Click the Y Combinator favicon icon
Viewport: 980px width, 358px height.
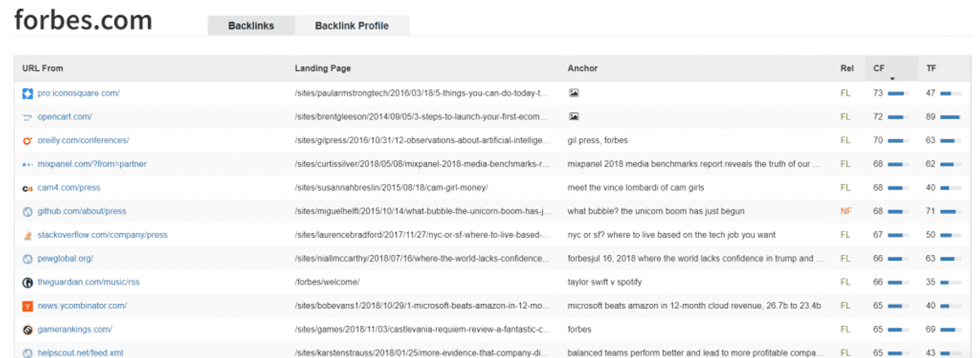tap(28, 306)
